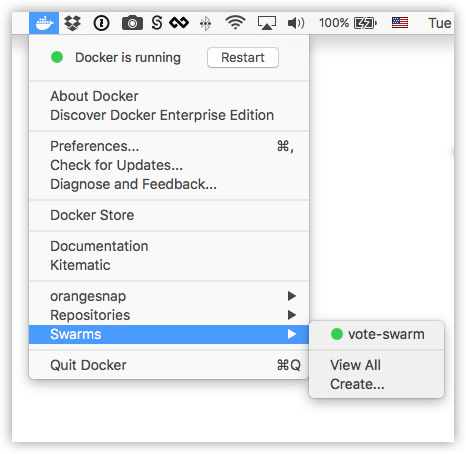This screenshot has width=466, height=454.
Task: Open the volume speaker icon
Action: [x=296, y=23]
